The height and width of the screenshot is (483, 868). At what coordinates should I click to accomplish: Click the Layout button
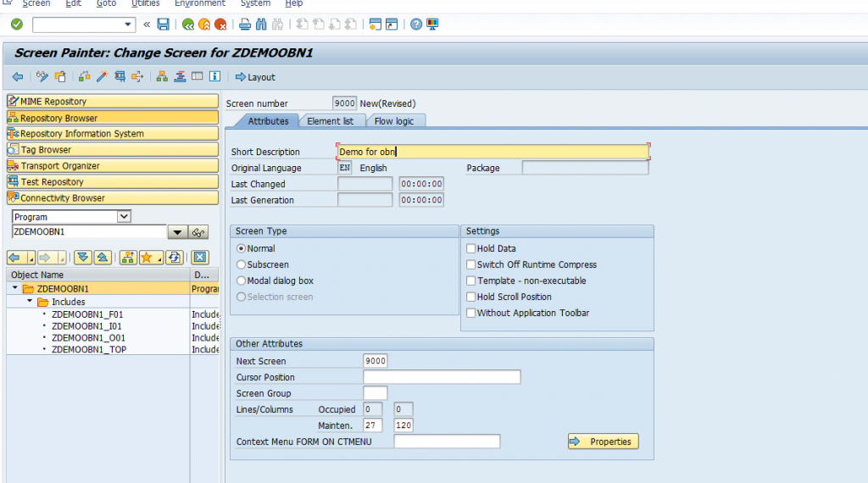(x=255, y=77)
